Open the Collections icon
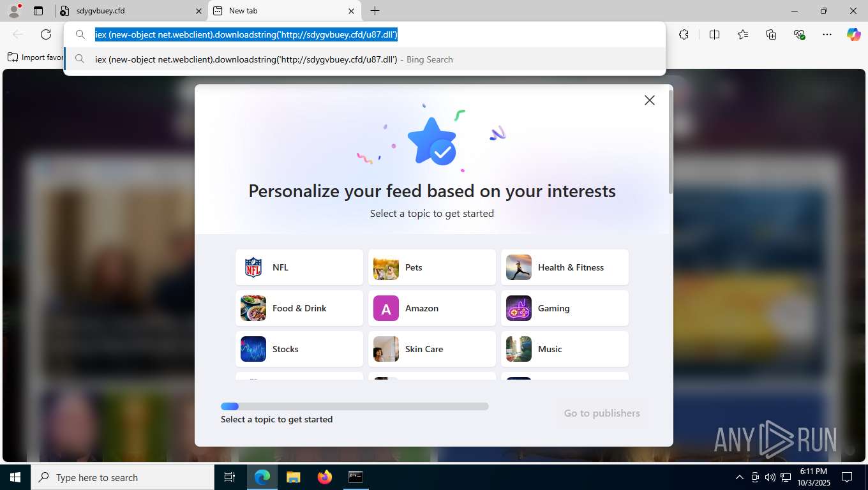The height and width of the screenshot is (490, 868). tap(771, 34)
